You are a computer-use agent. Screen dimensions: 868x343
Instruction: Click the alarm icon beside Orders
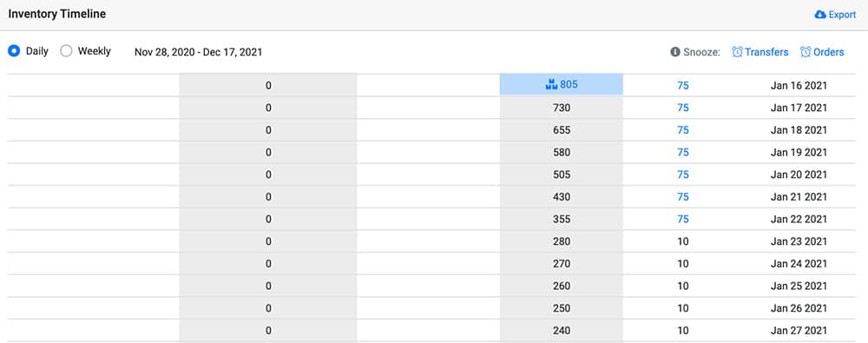pyautogui.click(x=806, y=52)
